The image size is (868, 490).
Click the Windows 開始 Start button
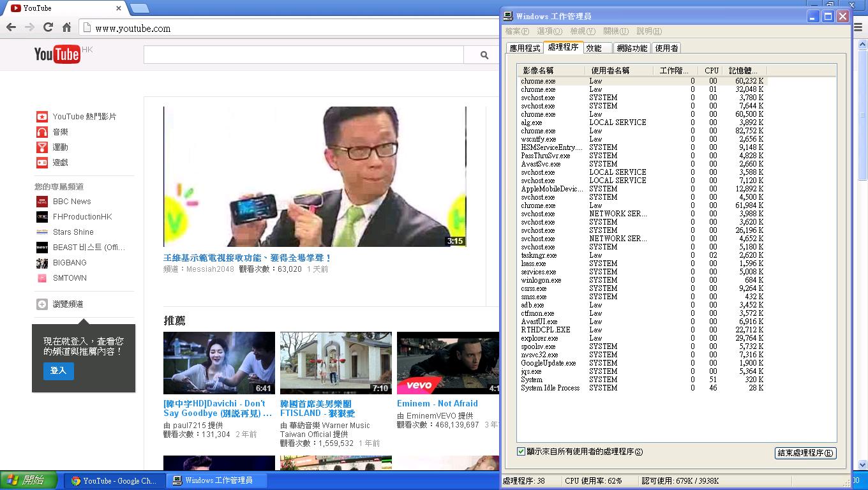[x=29, y=480]
